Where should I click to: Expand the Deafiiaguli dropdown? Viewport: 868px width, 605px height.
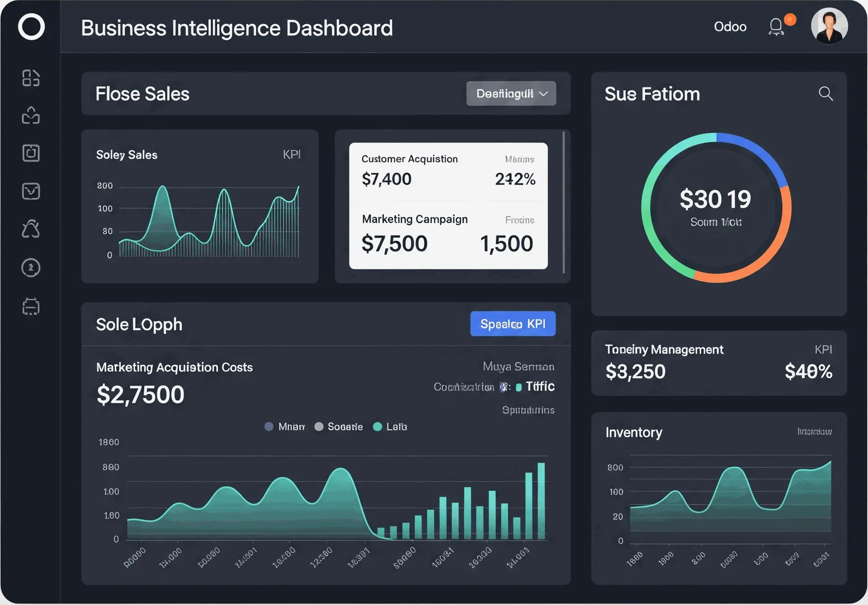pyautogui.click(x=511, y=94)
